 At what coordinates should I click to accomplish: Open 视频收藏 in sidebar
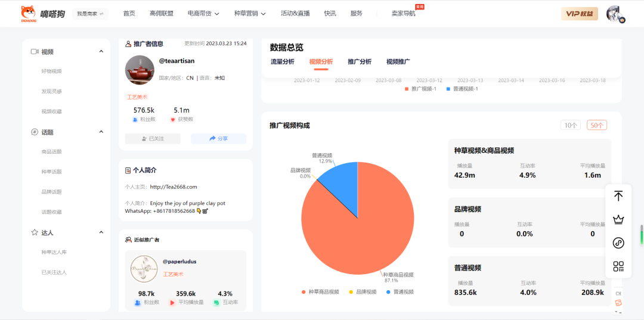point(51,111)
